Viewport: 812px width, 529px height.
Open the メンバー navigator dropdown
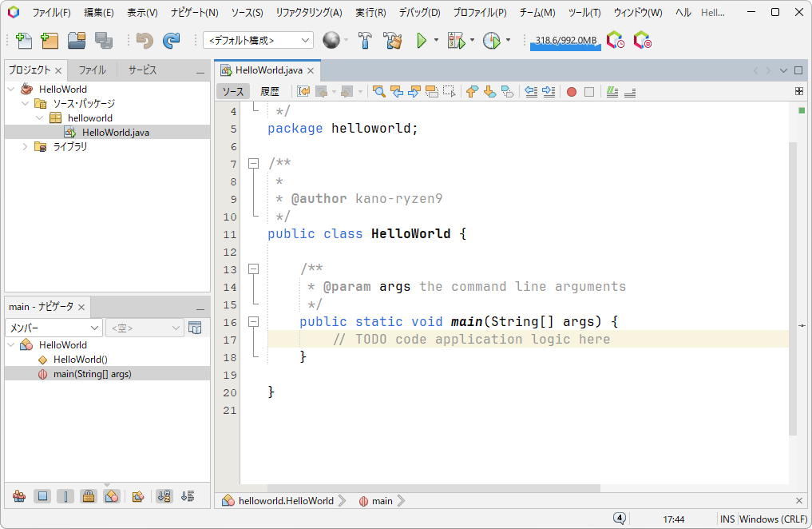[53, 328]
